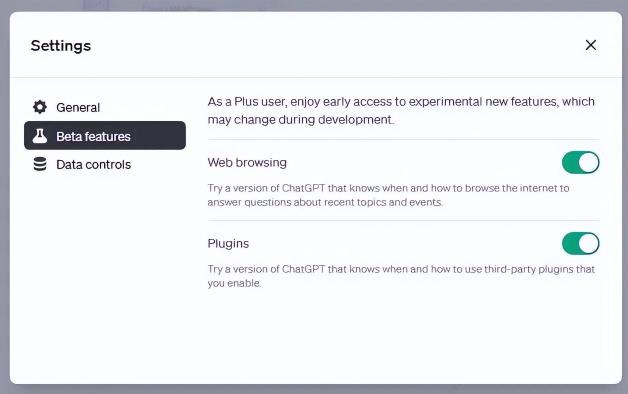Click the white knob of the Plugins switch
This screenshot has width=628, height=394.
588,243
